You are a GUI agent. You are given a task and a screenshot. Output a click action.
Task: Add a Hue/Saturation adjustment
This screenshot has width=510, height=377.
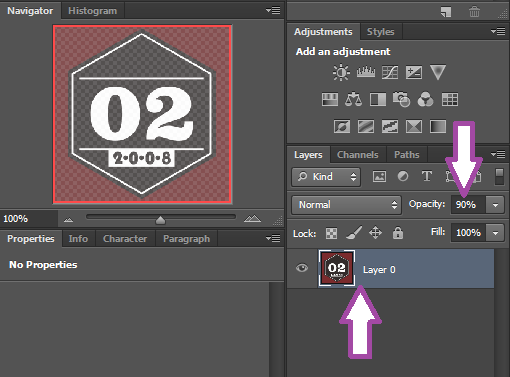click(330, 99)
